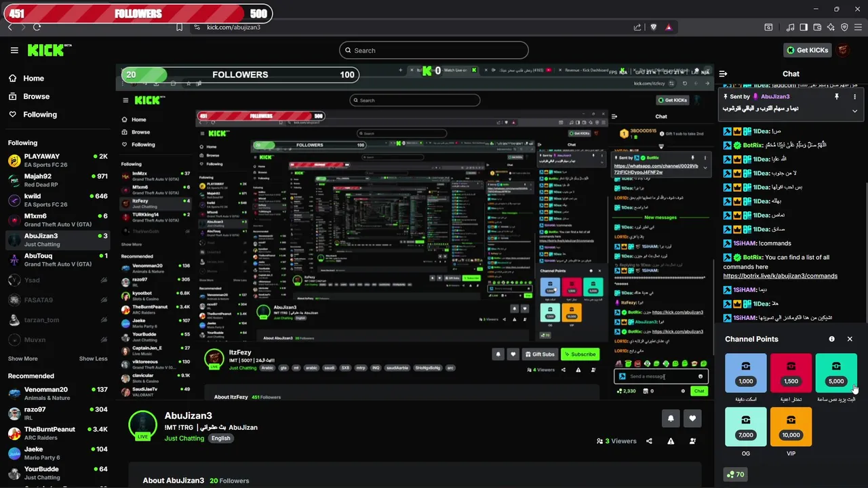Viewport: 868px width, 488px height.
Task: Bookmark this page in the address bar
Action: (179, 27)
